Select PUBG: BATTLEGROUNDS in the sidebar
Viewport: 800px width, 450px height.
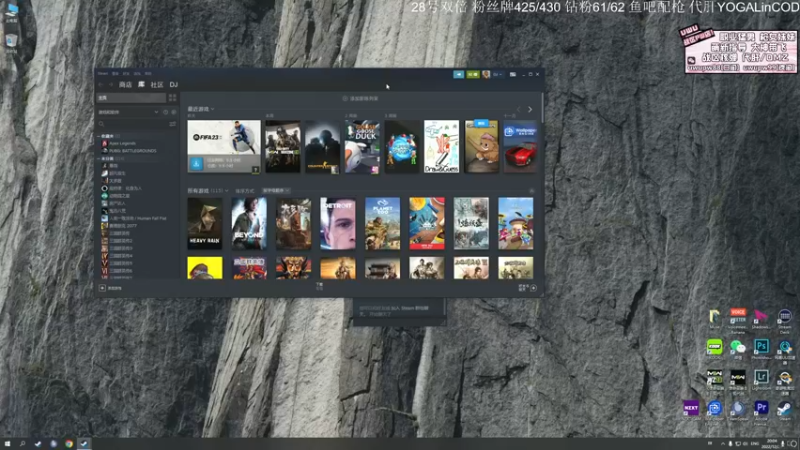(132, 151)
